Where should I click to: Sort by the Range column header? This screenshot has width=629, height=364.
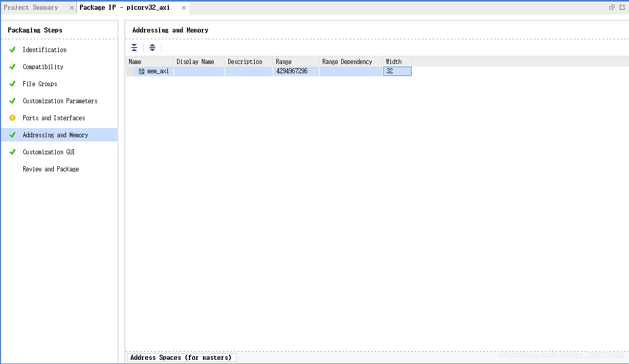click(x=295, y=61)
